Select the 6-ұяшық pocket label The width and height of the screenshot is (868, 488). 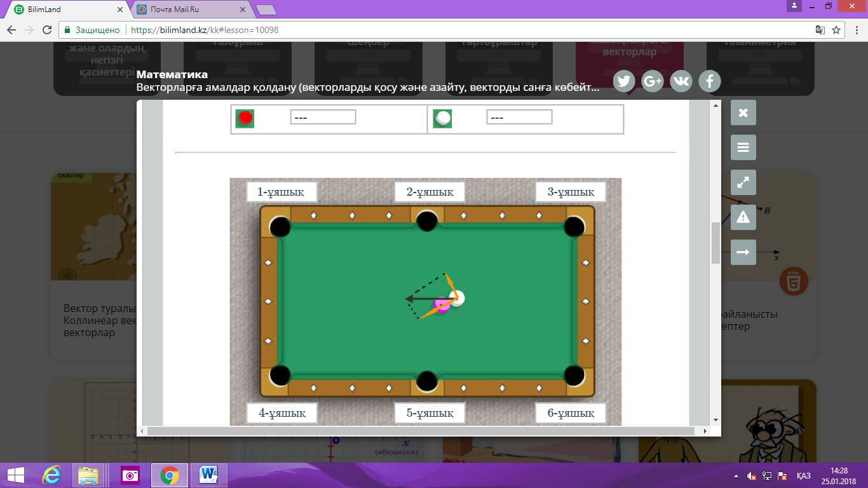point(571,413)
